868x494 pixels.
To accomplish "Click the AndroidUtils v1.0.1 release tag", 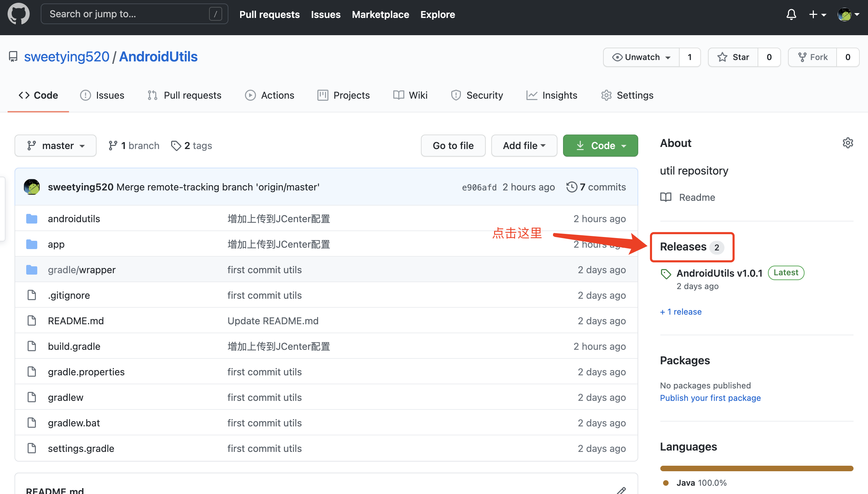I will [719, 273].
